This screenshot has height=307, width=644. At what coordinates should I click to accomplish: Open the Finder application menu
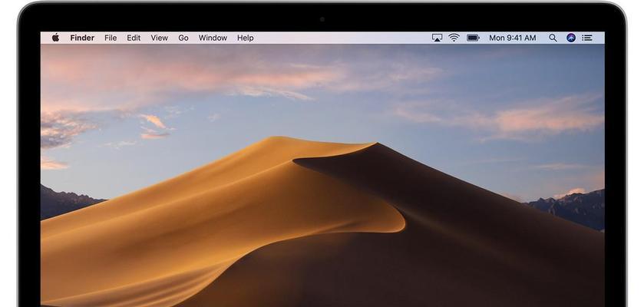[82, 38]
